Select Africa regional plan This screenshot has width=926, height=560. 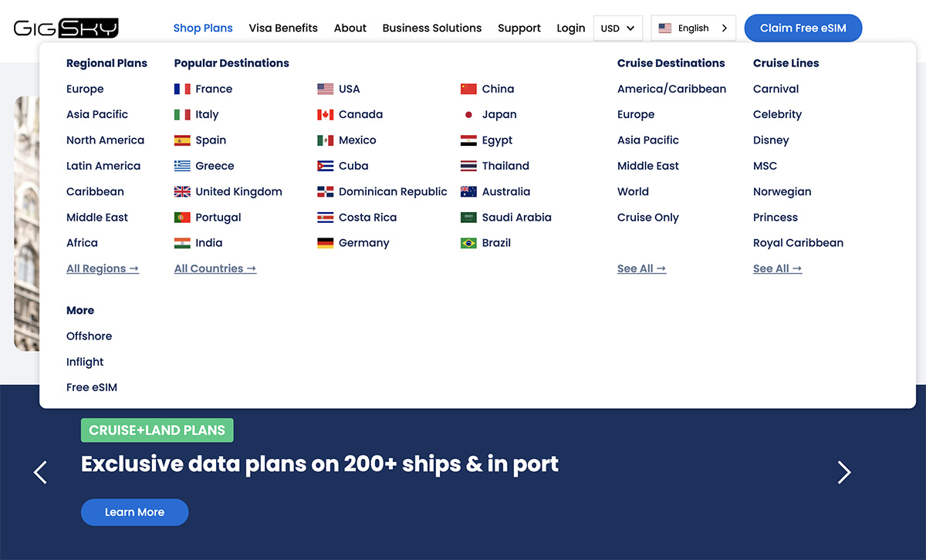click(x=82, y=243)
